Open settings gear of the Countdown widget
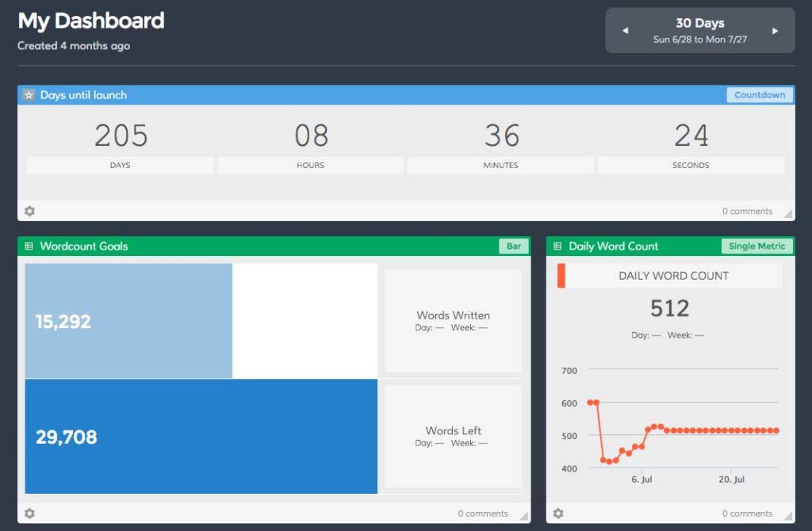The width and height of the screenshot is (812, 531). [29, 211]
